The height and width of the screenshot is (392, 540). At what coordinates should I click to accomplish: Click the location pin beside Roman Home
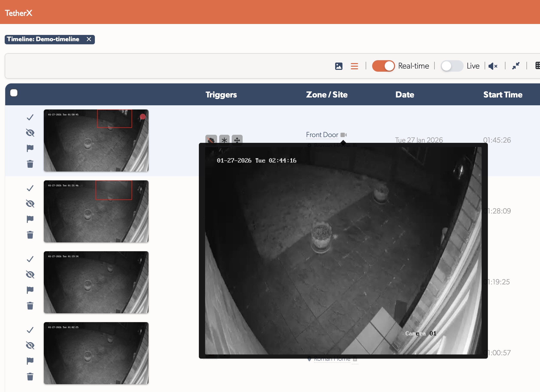[310, 359]
